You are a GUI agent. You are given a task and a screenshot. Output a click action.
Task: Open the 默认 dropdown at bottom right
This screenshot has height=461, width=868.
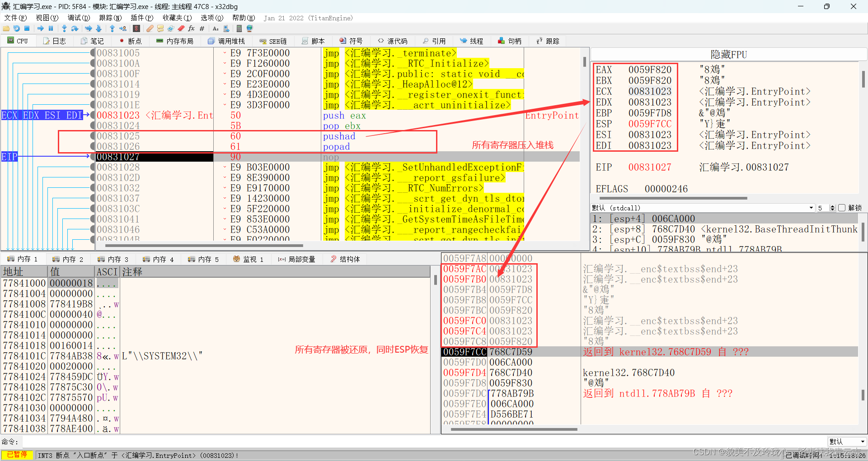click(x=847, y=442)
